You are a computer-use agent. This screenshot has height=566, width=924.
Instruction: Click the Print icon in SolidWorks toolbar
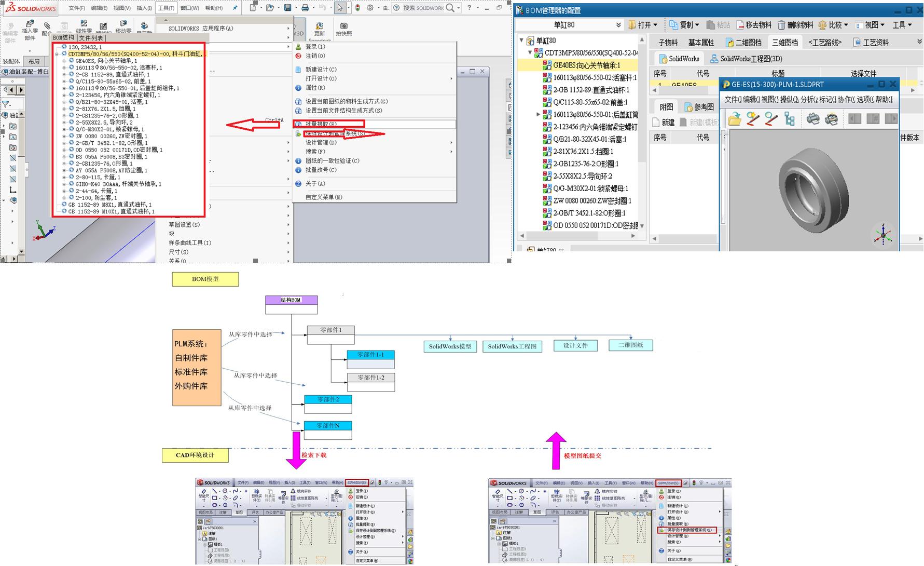tap(305, 7)
